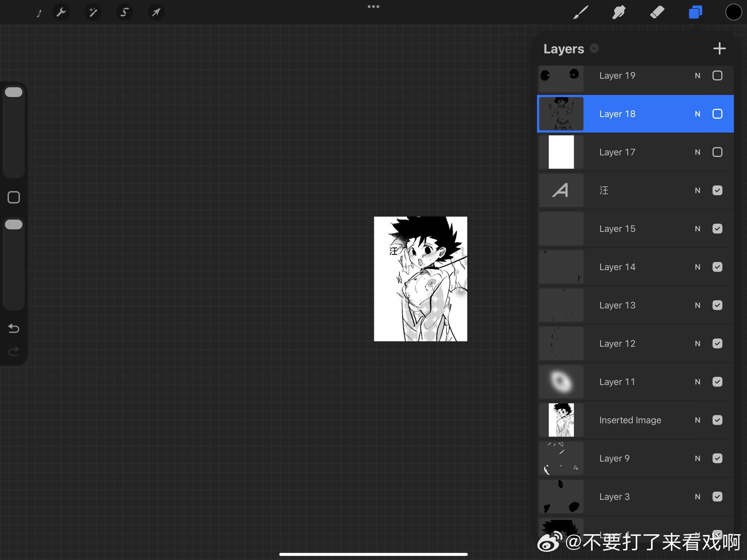Viewport: 747px width, 560px height.
Task: Tap the square modify button in the sidebar
Action: [x=13, y=197]
